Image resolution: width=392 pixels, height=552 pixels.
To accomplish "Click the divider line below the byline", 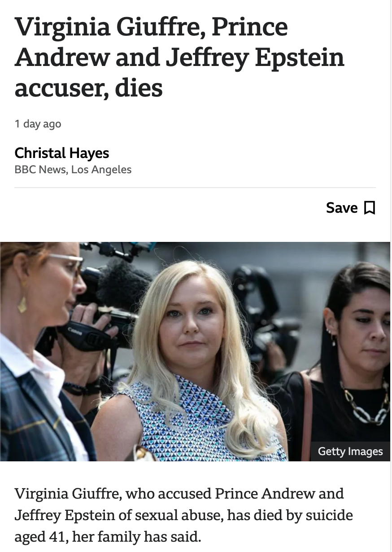I will pyautogui.click(x=195, y=188).
